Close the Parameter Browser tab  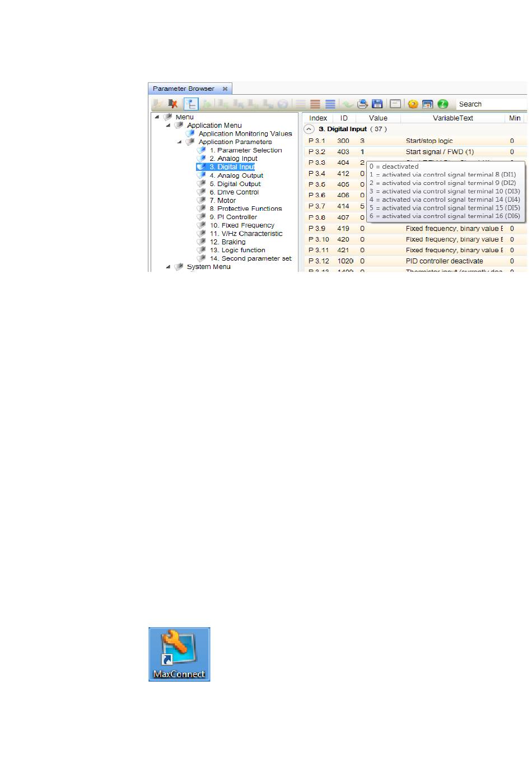coord(225,89)
